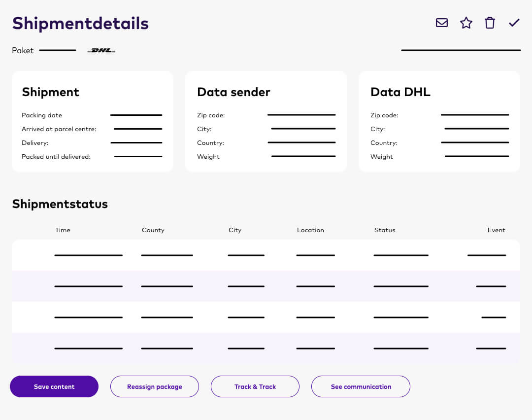Screen dimensions: 532x420
Task: Click the envelope mail icon
Action: coord(441,23)
